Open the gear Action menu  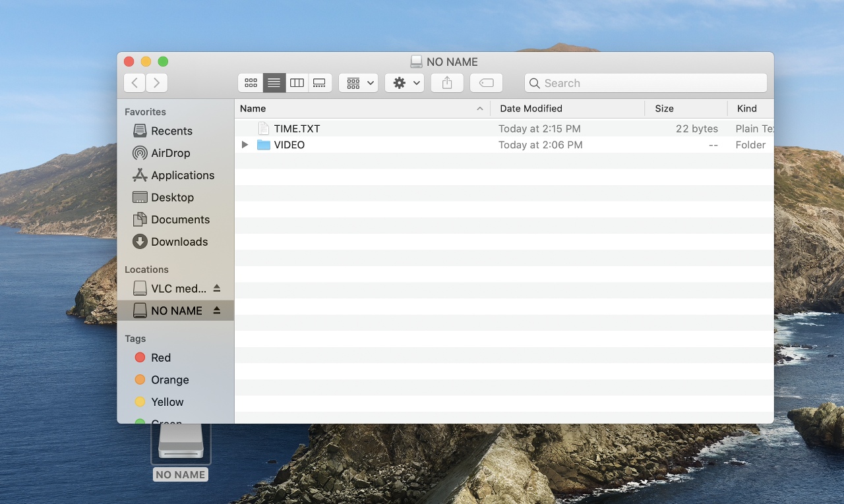pos(404,83)
